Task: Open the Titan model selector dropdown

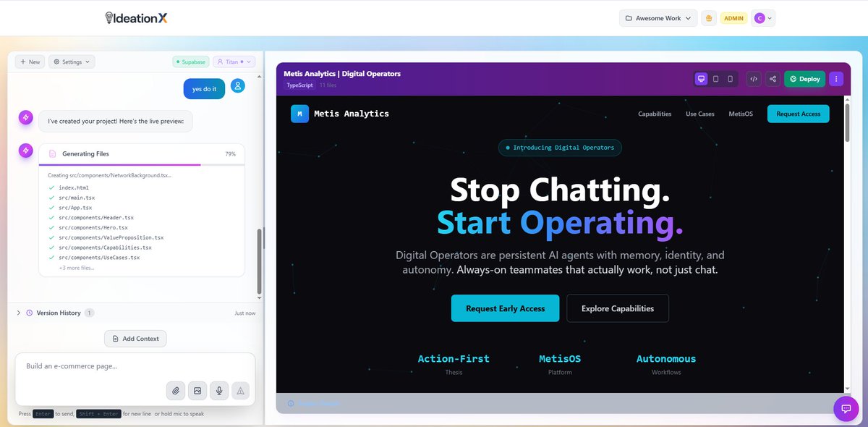Action: [234, 62]
